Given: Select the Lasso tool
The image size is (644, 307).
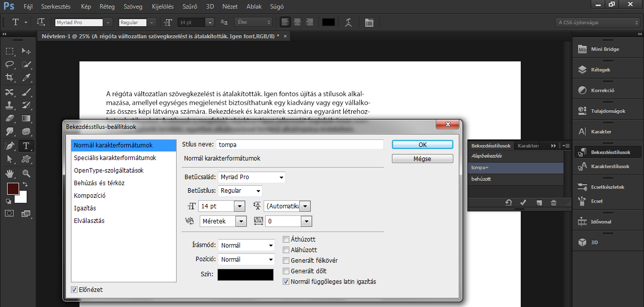Looking at the screenshot, I should click(x=10, y=64).
